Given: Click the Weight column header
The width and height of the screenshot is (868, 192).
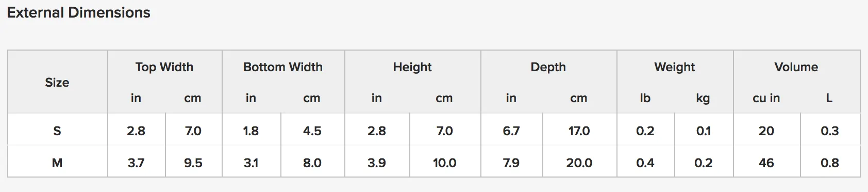Looking at the screenshot, I should (675, 67).
